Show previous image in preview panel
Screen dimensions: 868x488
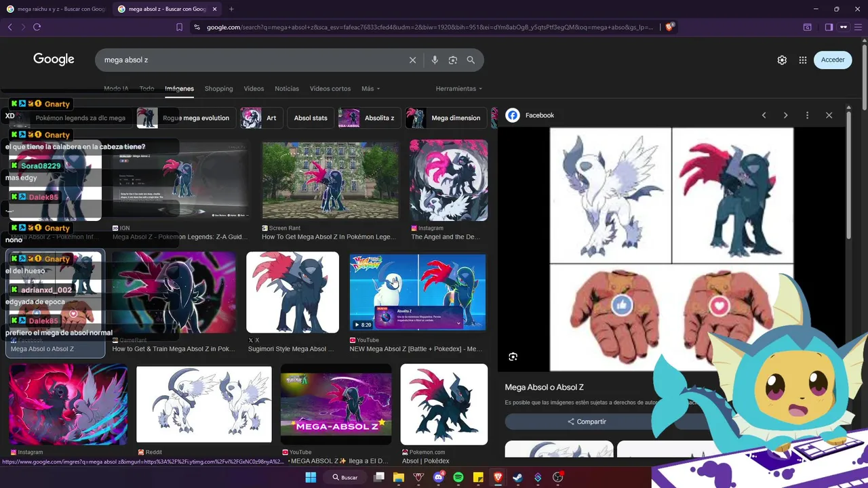(764, 115)
